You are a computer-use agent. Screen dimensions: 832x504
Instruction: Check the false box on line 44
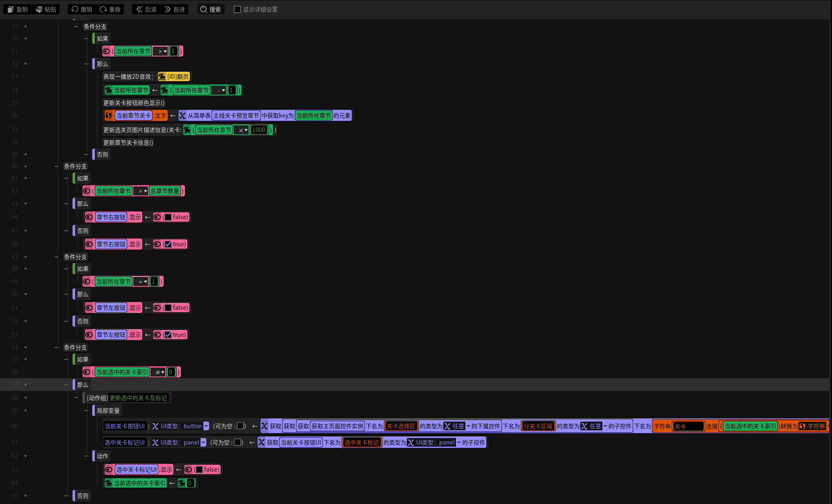pos(168,217)
